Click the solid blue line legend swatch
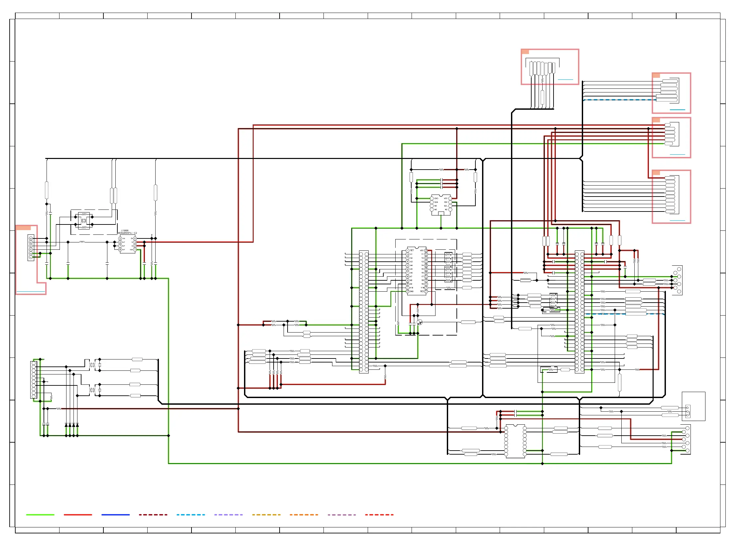 pos(115,514)
